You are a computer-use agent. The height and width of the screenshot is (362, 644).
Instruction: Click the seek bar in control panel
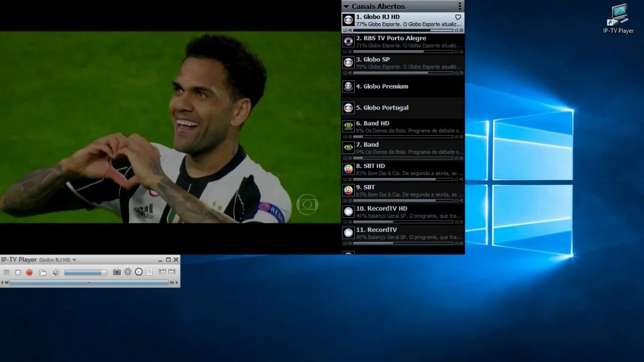pos(89,283)
